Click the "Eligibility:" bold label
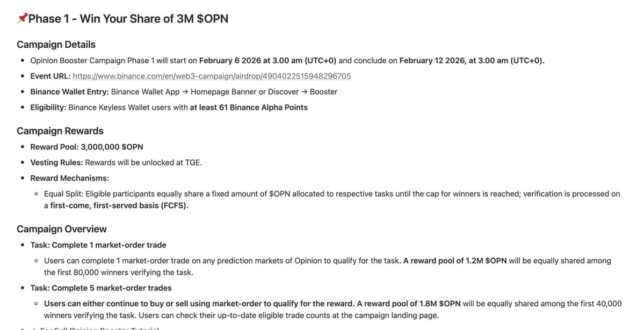644x330 pixels. (48, 107)
